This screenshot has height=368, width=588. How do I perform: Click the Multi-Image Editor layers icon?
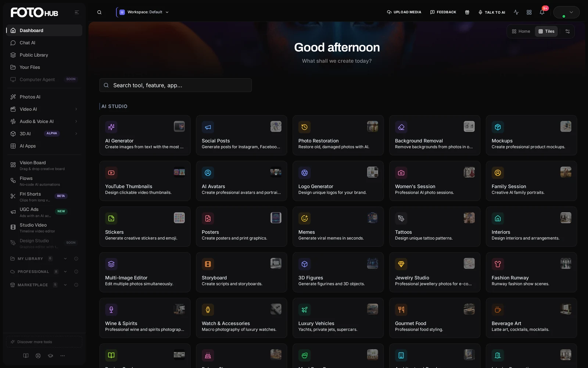(x=111, y=264)
